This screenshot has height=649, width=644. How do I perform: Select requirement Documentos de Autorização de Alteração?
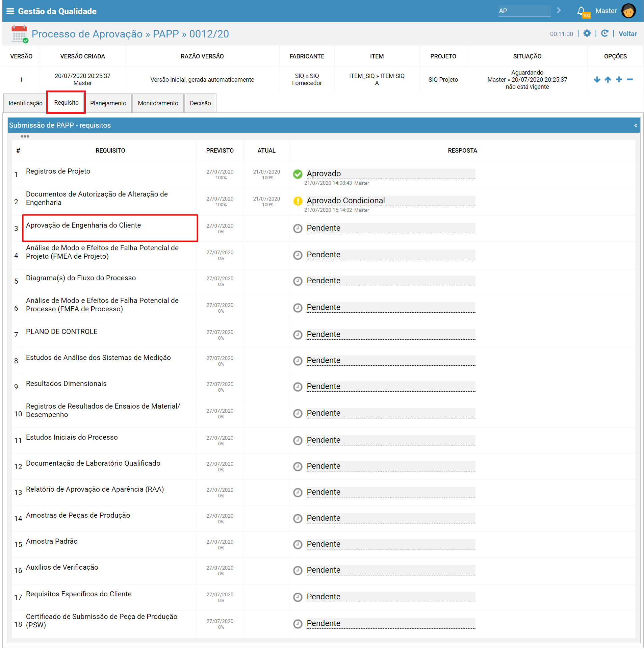[x=97, y=199]
